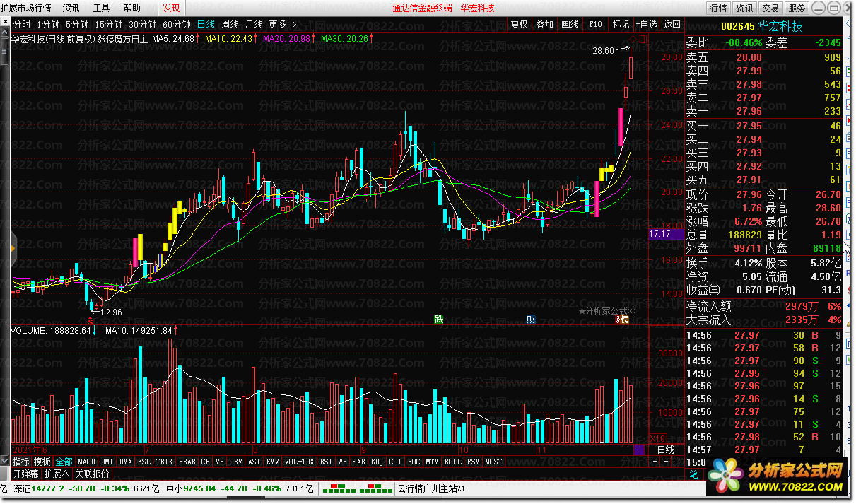856x504 pixels.
Task: Apply the BOLL indicator
Action: tap(453, 462)
